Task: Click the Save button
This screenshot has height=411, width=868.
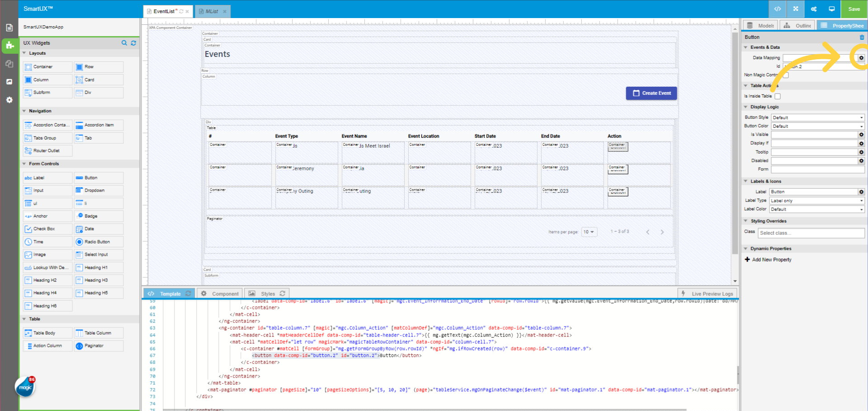Action: click(x=854, y=9)
